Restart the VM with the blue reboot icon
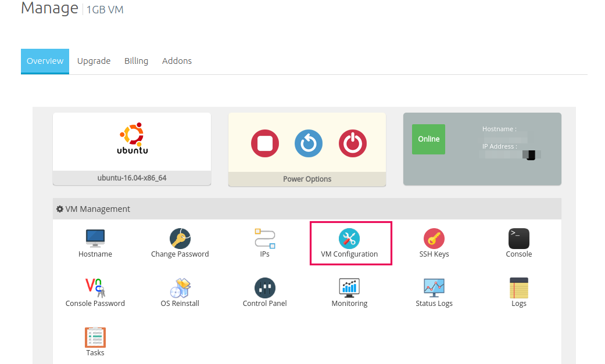The width and height of the screenshot is (605, 364). pos(308,143)
